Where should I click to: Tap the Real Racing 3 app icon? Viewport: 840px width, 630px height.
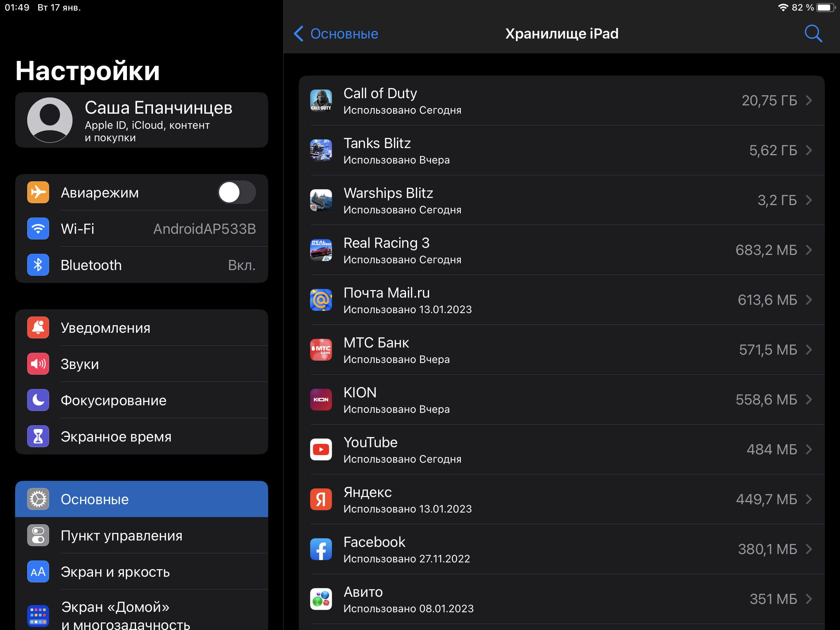click(x=321, y=250)
